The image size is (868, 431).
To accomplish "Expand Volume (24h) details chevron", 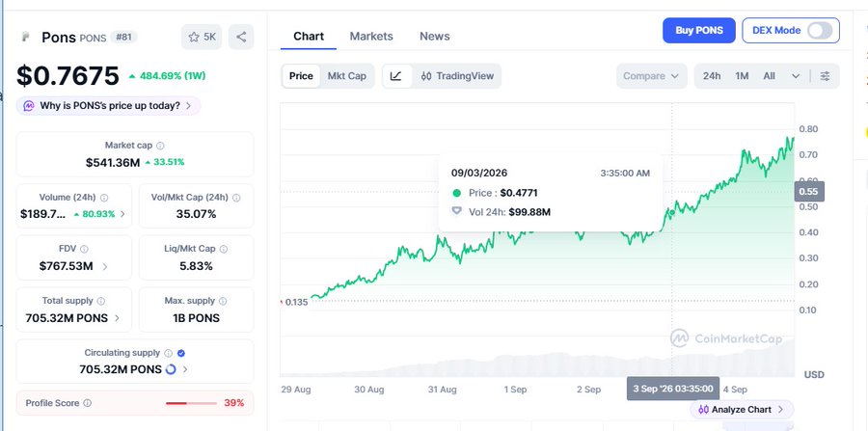I will coord(122,214).
